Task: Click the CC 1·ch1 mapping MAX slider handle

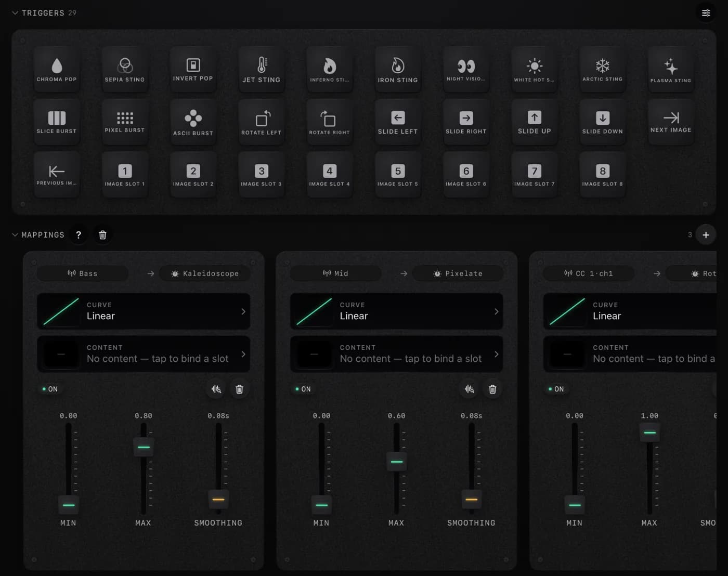Action: click(x=649, y=433)
